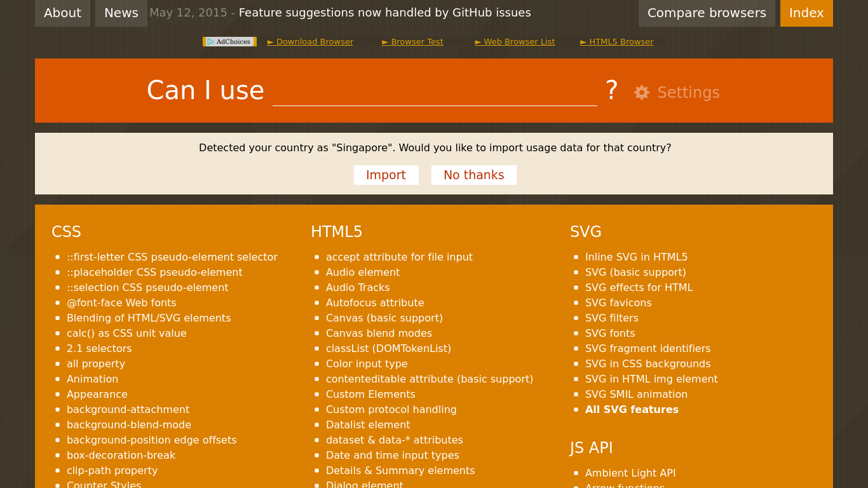Image resolution: width=868 pixels, height=488 pixels.
Task: Open Details & Summary elements
Action: click(x=400, y=471)
